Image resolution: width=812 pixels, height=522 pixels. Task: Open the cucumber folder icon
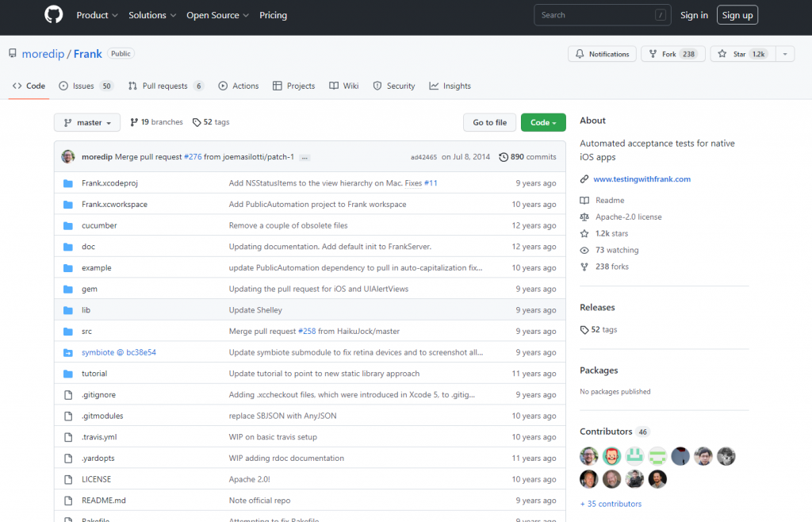(68, 226)
